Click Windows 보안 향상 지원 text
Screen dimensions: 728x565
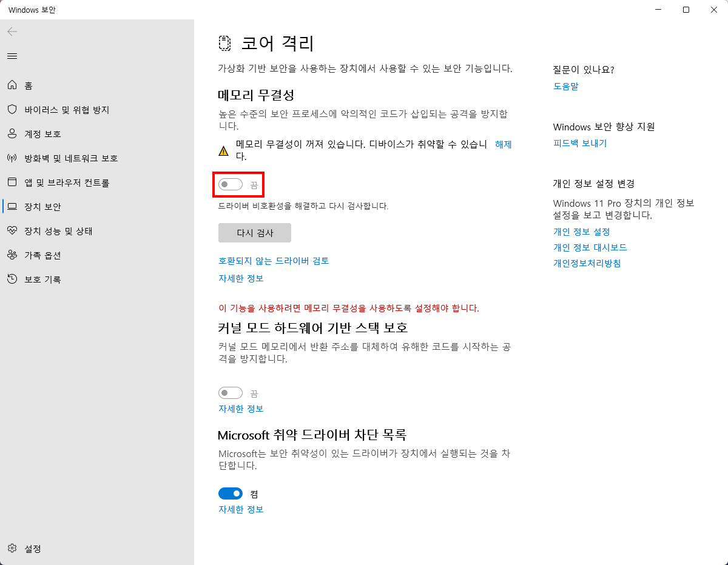[604, 127]
